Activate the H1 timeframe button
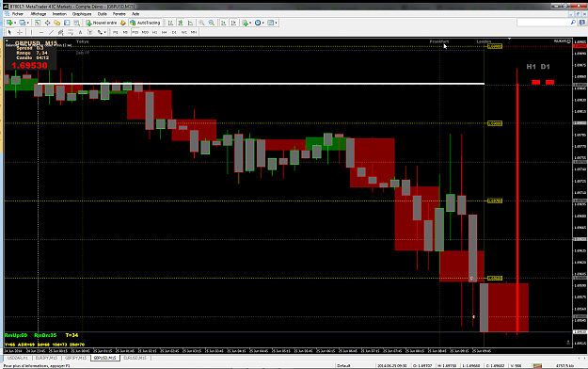The image size is (588, 369). pyautogui.click(x=154, y=32)
